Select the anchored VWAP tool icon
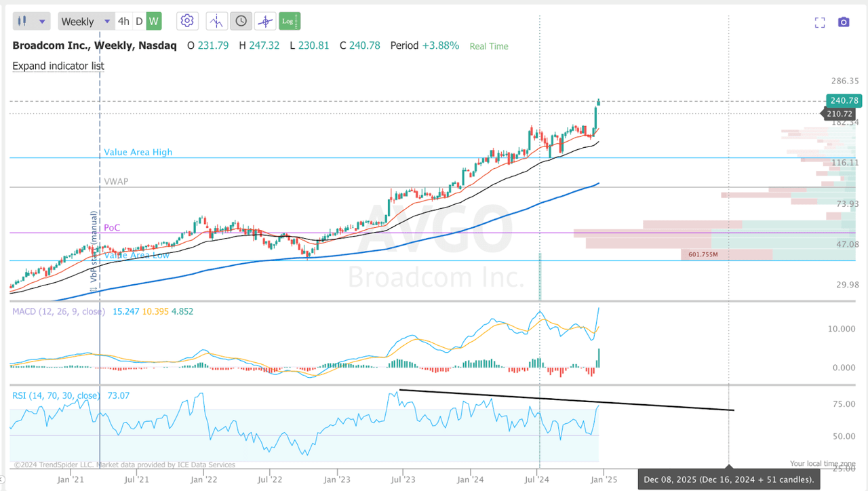 (x=264, y=21)
